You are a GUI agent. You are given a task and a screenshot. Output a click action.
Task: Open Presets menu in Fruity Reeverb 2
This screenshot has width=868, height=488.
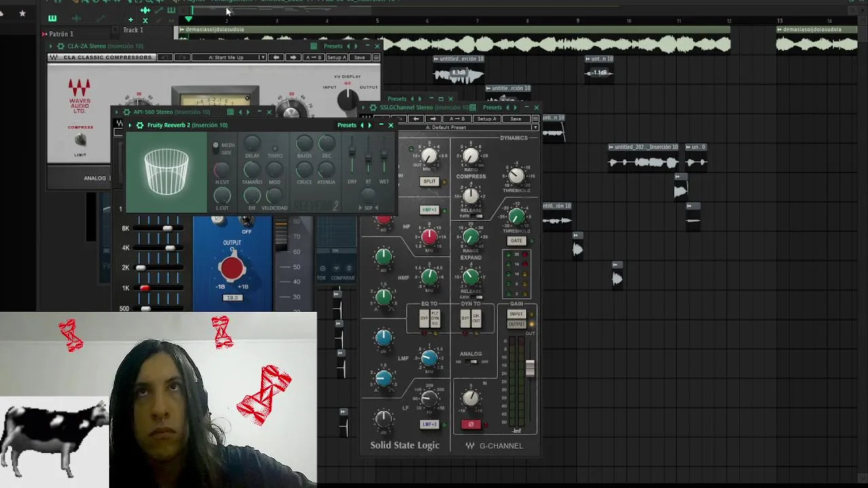347,125
